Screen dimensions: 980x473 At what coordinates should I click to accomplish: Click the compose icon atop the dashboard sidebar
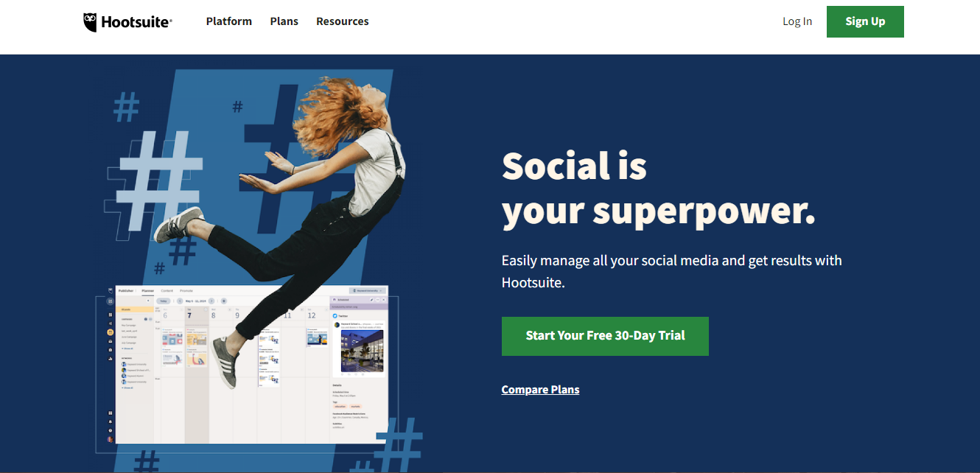pos(110,301)
